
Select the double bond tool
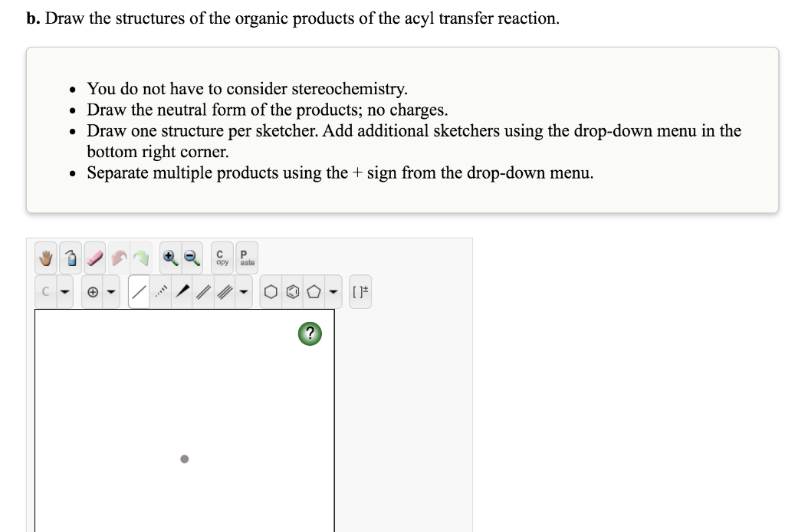pos(202,291)
